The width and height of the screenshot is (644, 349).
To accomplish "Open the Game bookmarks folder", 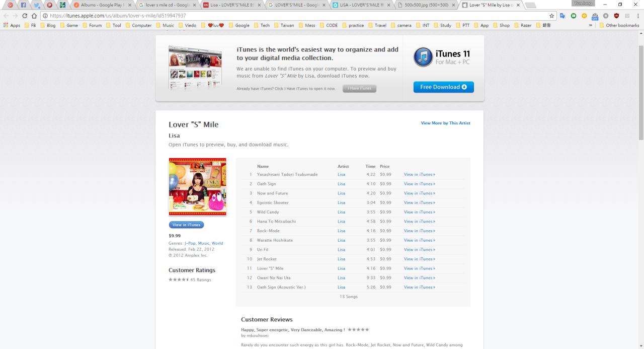I will click(69, 25).
